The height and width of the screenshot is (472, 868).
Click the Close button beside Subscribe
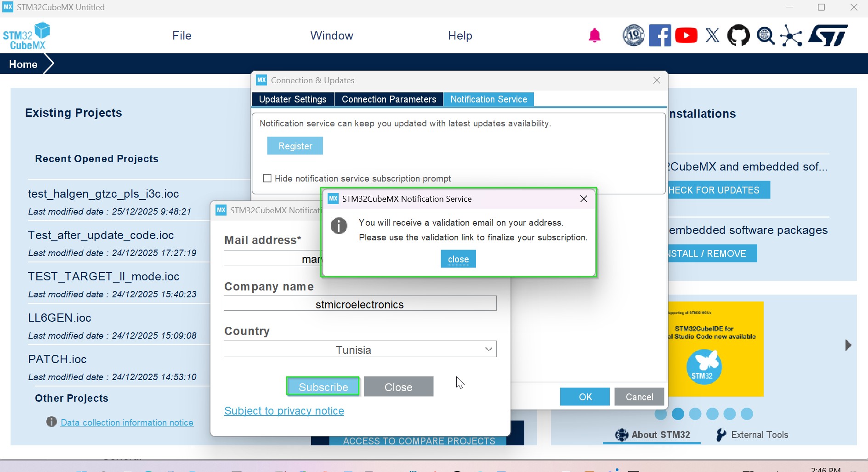click(x=398, y=387)
